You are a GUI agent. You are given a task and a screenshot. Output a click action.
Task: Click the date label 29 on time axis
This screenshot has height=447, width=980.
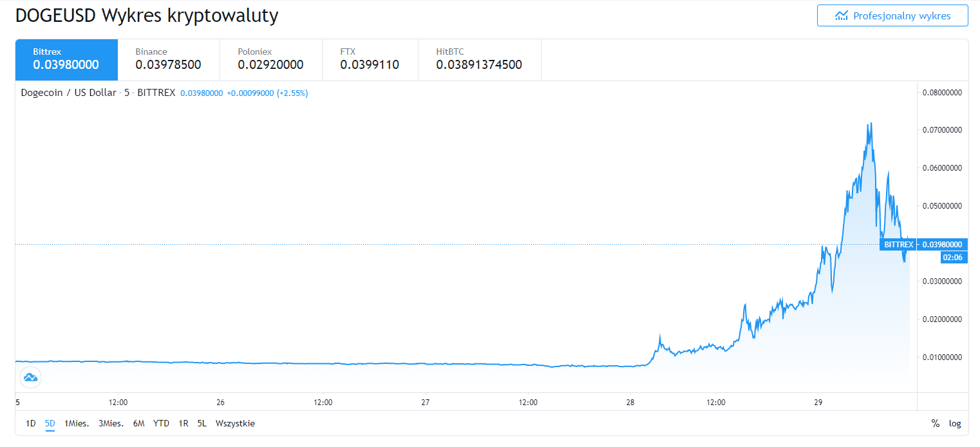[817, 402]
